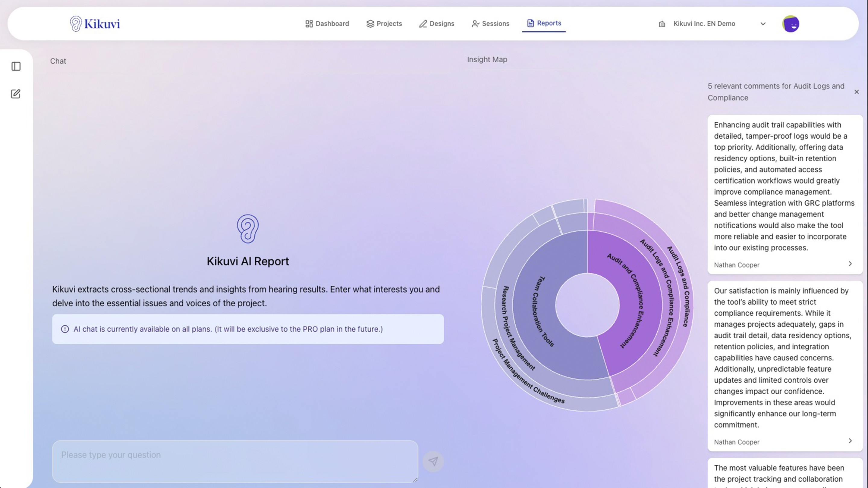Open the Dashboard tab

(327, 23)
